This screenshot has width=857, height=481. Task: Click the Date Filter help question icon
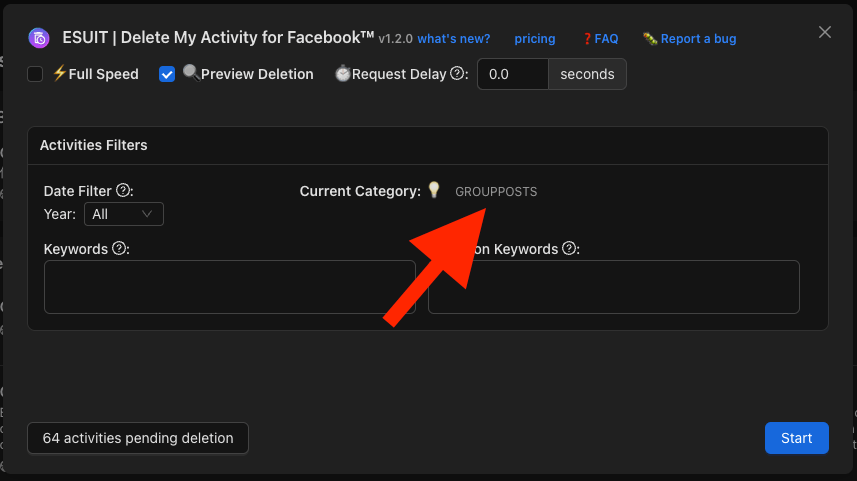pos(124,190)
